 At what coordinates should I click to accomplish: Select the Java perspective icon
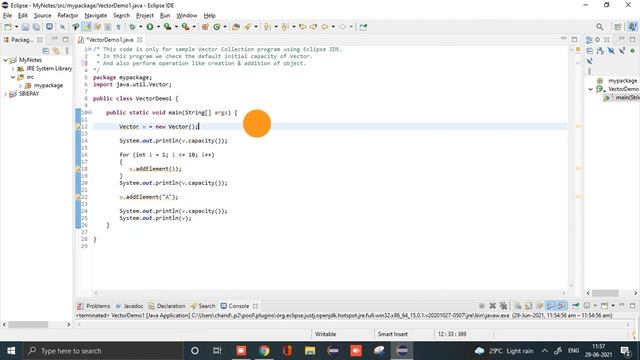[x=632, y=27]
